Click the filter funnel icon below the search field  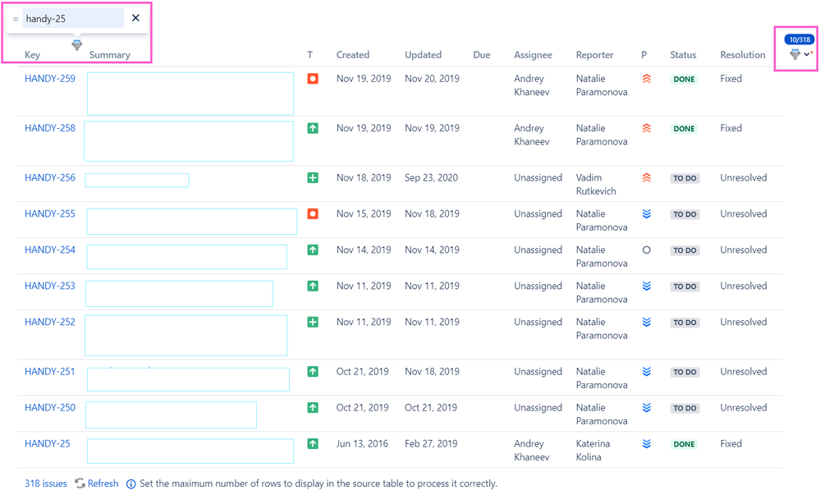[x=77, y=44]
